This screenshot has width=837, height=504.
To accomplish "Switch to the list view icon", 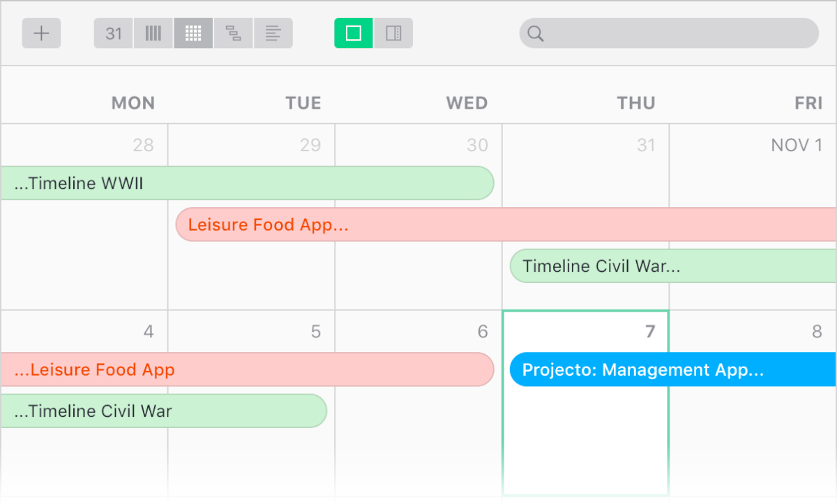I will [273, 33].
